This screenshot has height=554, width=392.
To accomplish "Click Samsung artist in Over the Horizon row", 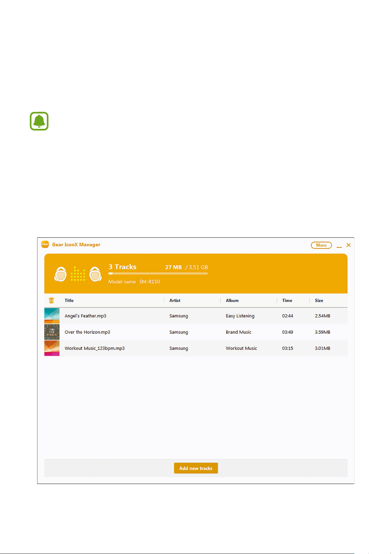I will (179, 332).
